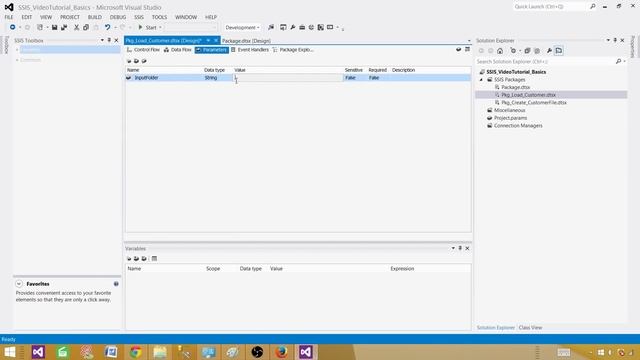
Task: Click the Add Variable icon in Variables pane
Action: click(129, 258)
